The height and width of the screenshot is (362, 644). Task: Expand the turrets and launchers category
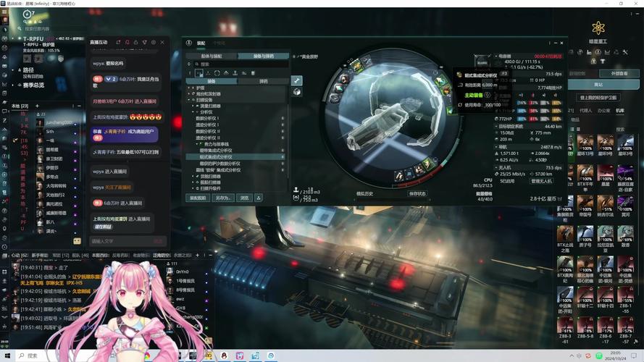coord(189,93)
